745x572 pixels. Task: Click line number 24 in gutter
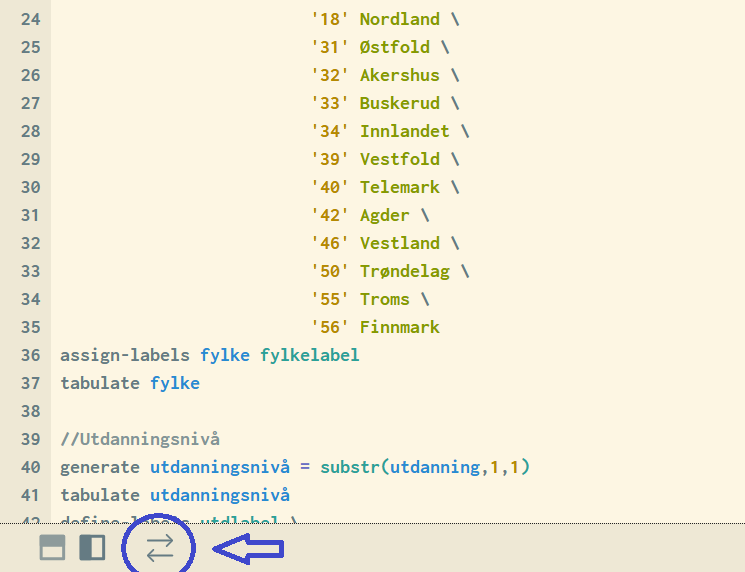pos(30,19)
